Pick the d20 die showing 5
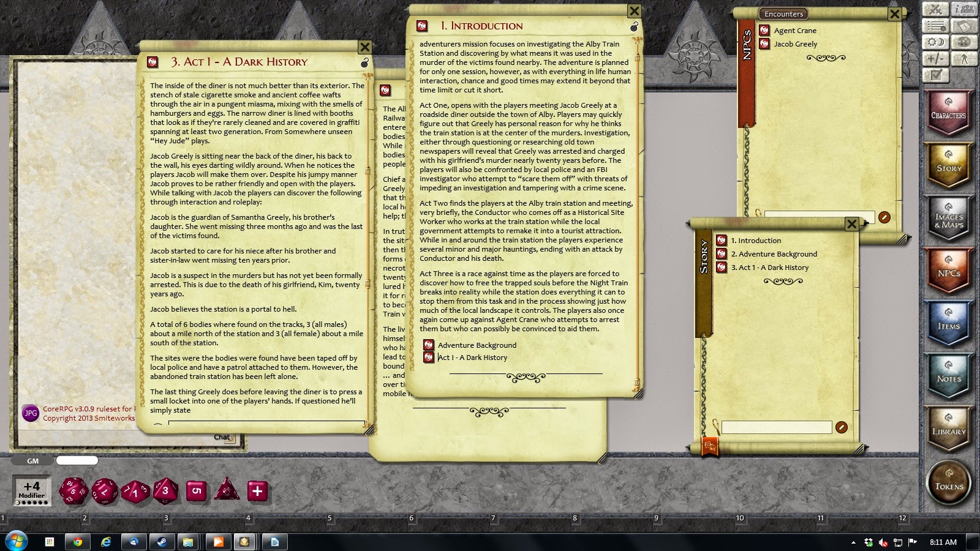This screenshot has height=551, width=980. click(x=74, y=491)
